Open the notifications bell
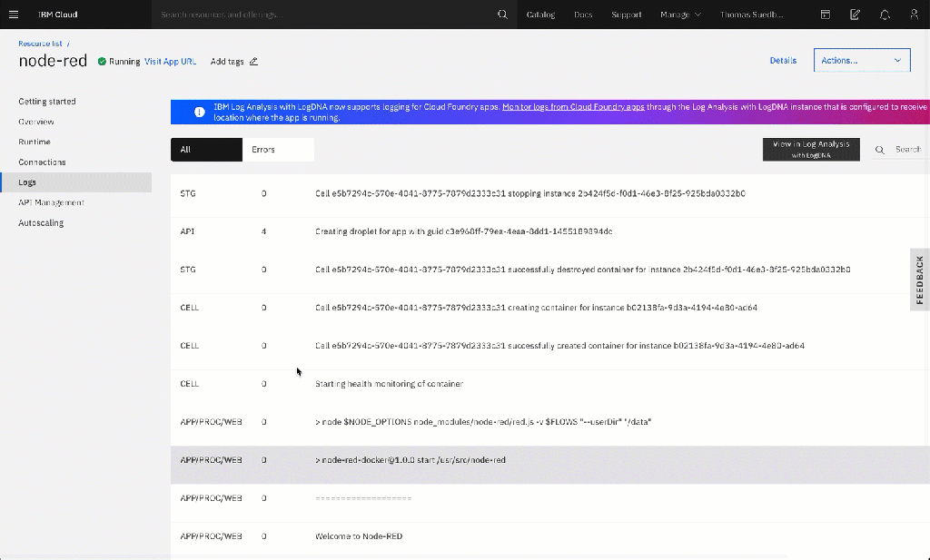This screenshot has height=560, width=930. 885,15
